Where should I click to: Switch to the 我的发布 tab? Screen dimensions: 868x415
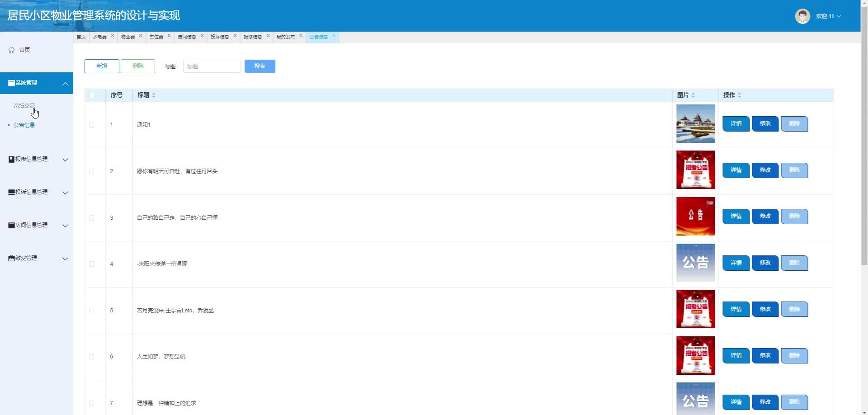pos(286,37)
